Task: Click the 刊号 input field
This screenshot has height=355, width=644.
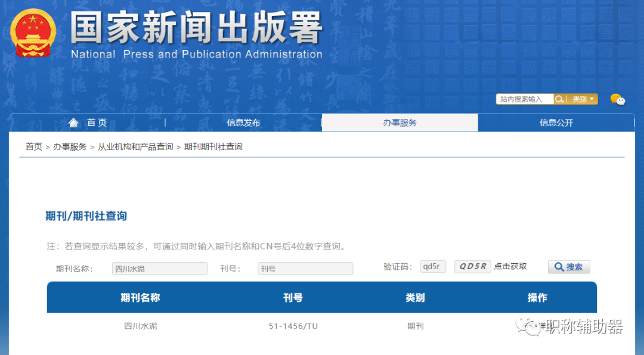Action: (305, 268)
